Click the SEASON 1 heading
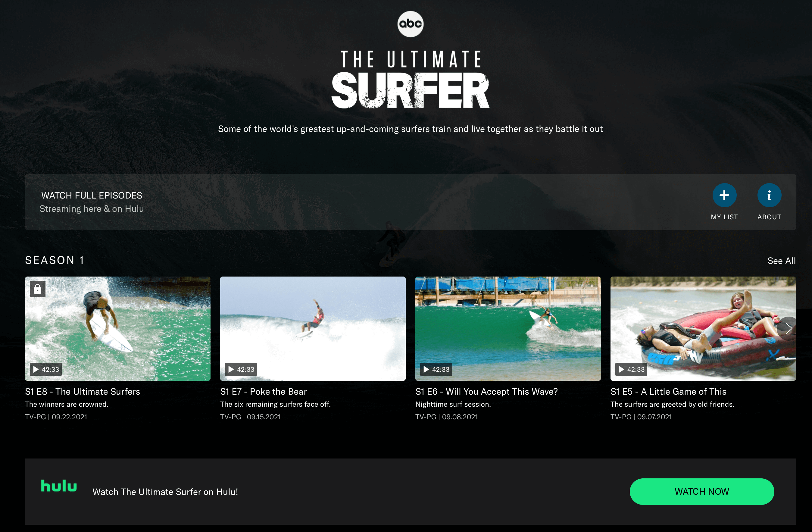 55,260
